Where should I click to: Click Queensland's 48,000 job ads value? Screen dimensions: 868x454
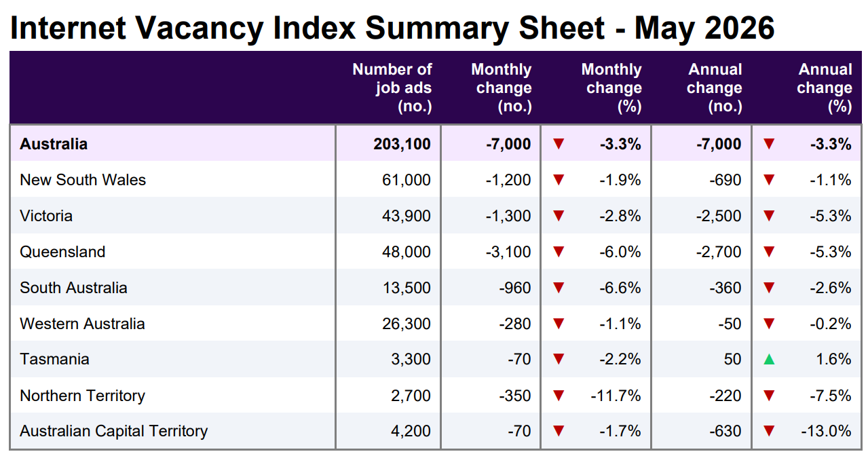click(406, 252)
